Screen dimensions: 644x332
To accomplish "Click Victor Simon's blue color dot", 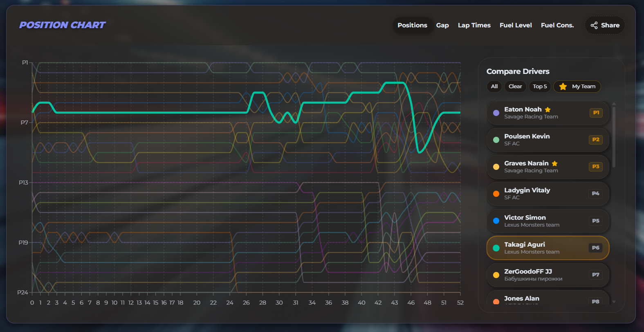I will pyautogui.click(x=496, y=221).
